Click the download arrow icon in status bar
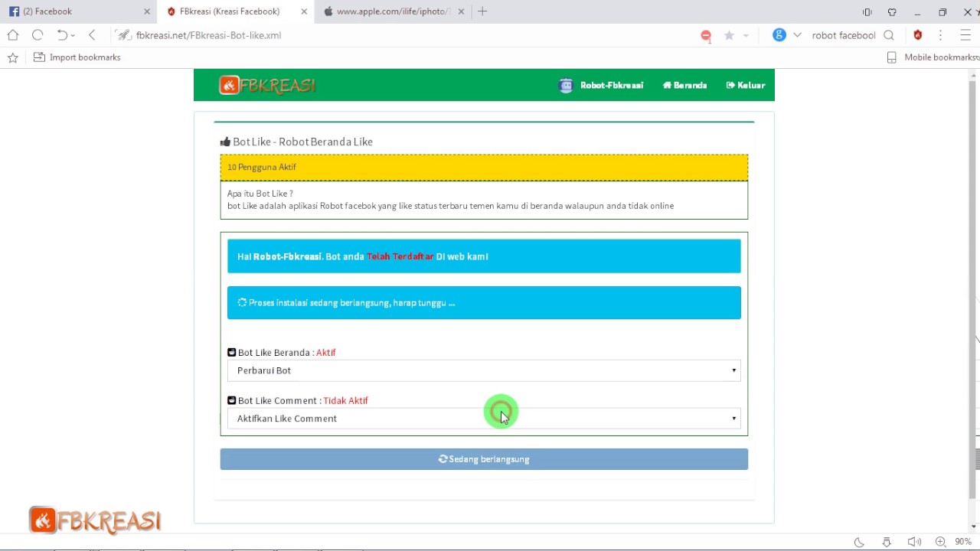Viewport: 980px width, 551px height. pyautogui.click(x=887, y=542)
